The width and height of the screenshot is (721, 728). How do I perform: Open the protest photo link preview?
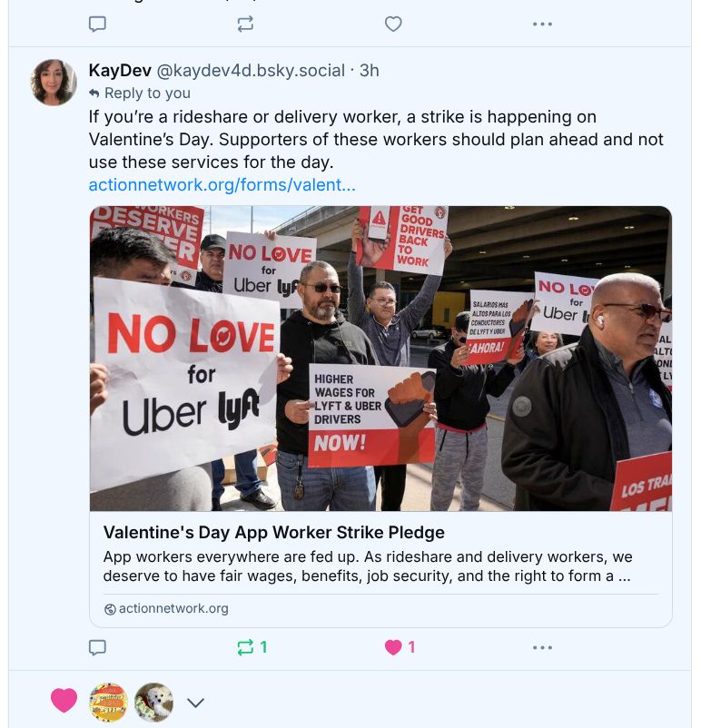point(380,359)
